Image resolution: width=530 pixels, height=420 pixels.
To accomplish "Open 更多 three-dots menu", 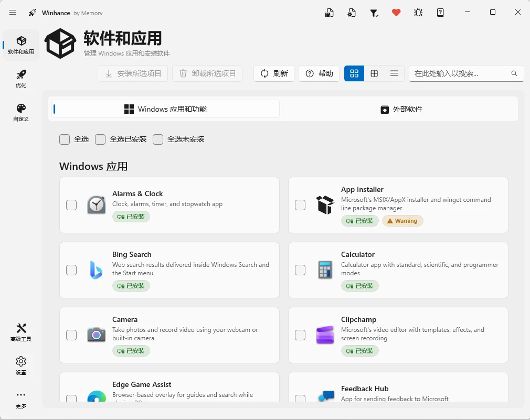I will [21, 400].
